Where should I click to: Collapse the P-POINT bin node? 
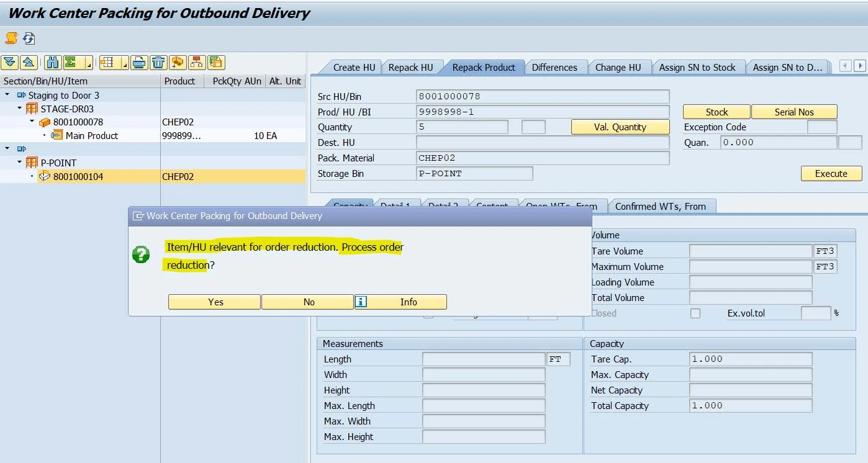pos(20,163)
